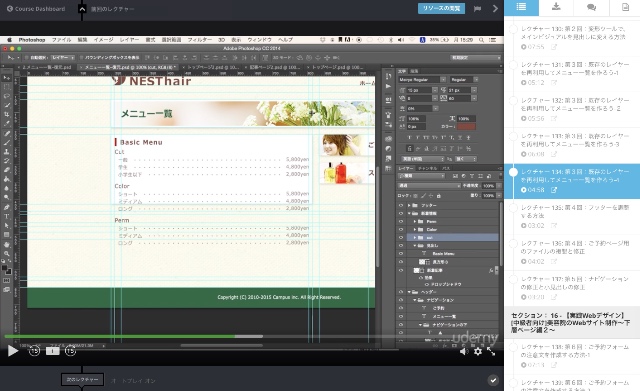This screenshot has width=640, height=391.
Task: Open the playback speed control
Action: click(x=52, y=351)
